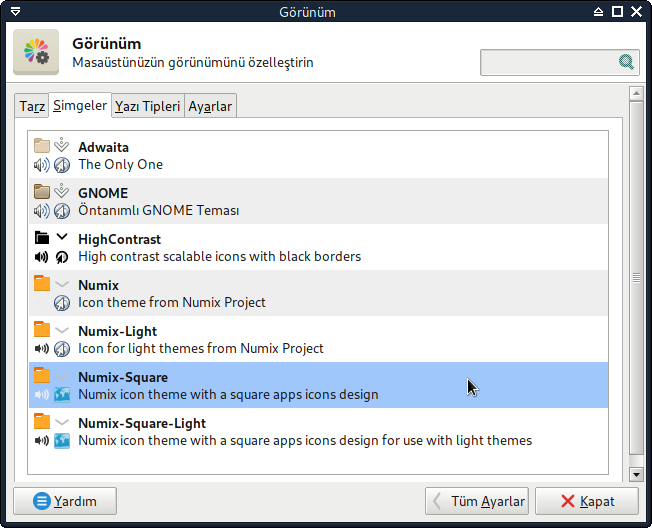Image resolution: width=652 pixels, height=528 pixels.
Task: Click the HighContrast browser preview icon
Action: [x=62, y=257]
